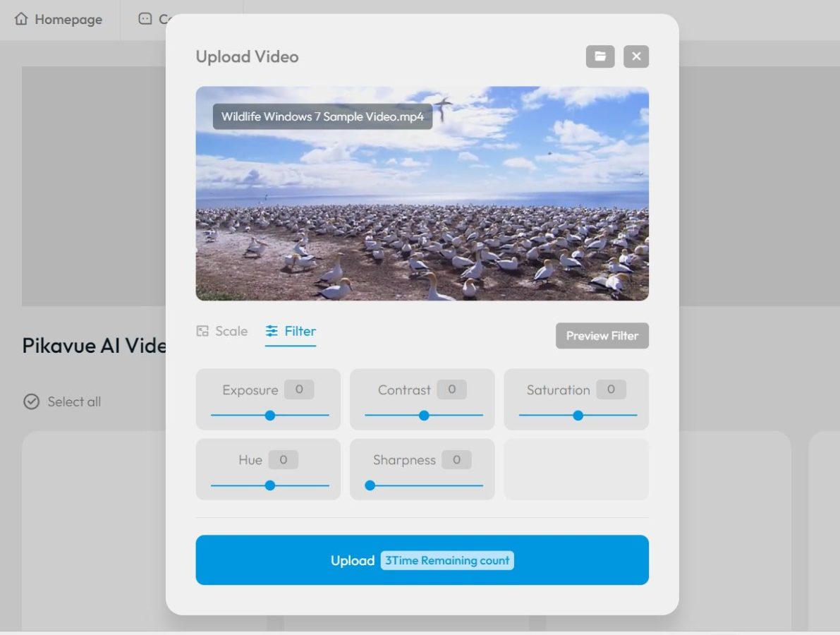Image resolution: width=840 pixels, height=635 pixels.
Task: Click the Hue slider handle
Action: point(269,485)
